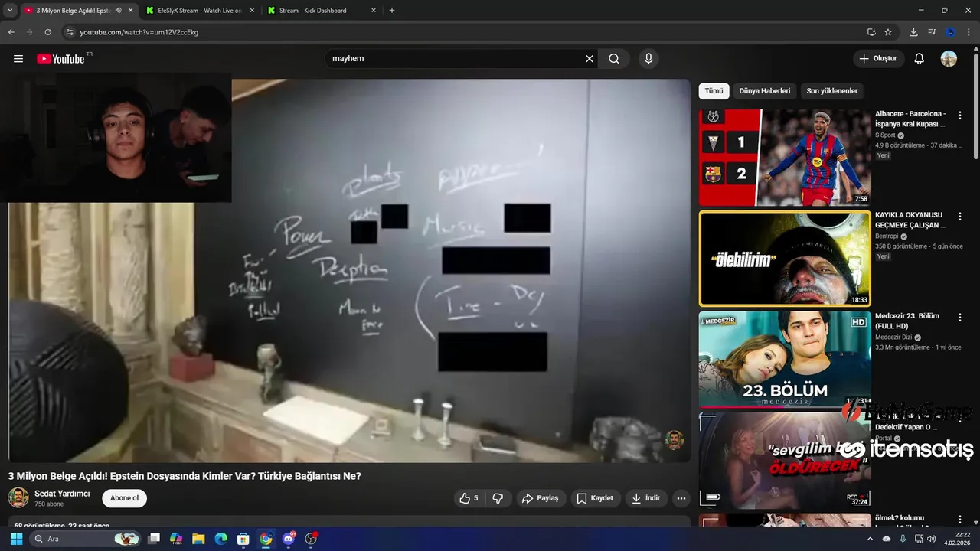Click the search magnifier button

(x=614, y=59)
